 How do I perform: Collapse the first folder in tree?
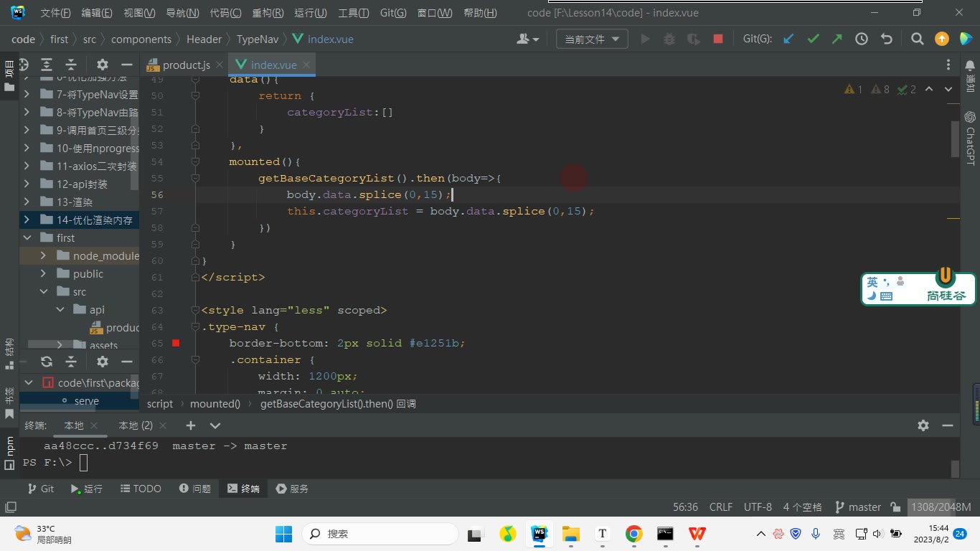27,238
